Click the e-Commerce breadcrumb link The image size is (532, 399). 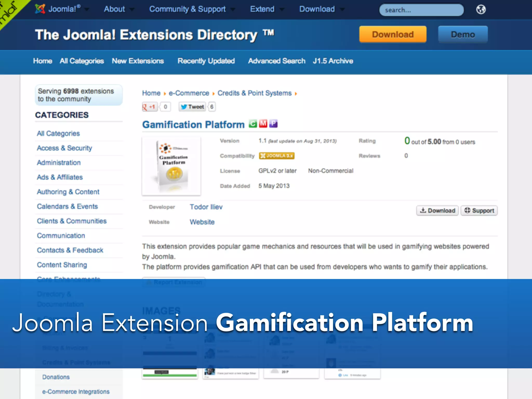click(189, 93)
